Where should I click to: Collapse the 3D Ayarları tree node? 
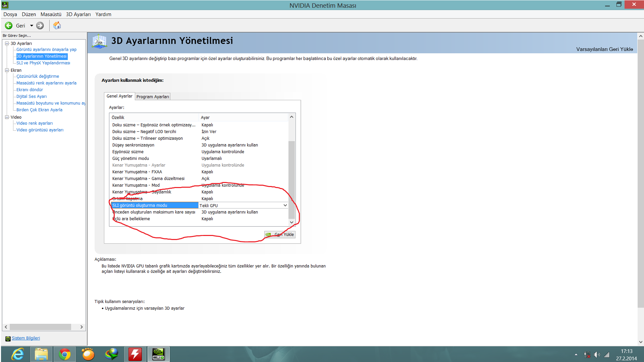tap(7, 43)
